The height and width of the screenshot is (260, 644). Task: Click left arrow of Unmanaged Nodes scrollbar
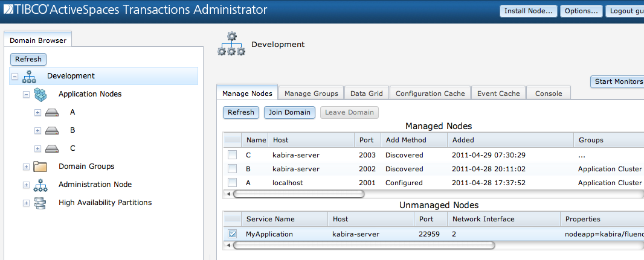click(x=228, y=246)
